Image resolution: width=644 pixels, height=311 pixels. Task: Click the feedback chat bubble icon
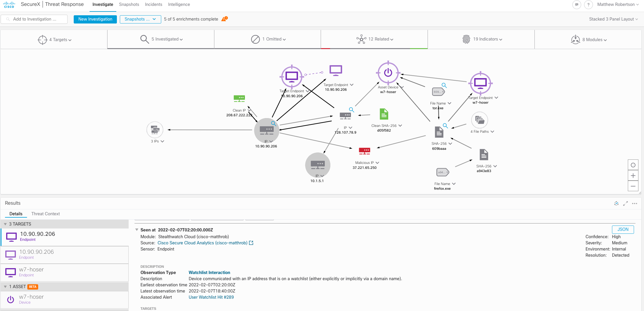tap(577, 5)
